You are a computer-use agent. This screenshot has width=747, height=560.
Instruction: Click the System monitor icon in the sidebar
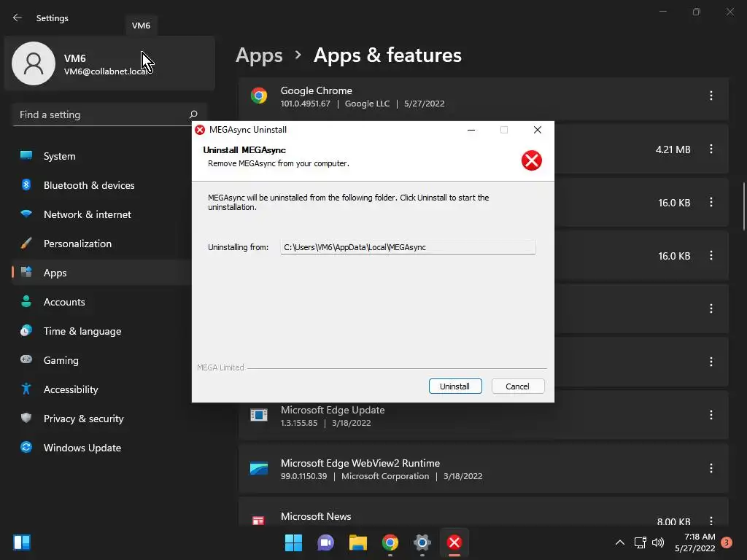tap(26, 155)
